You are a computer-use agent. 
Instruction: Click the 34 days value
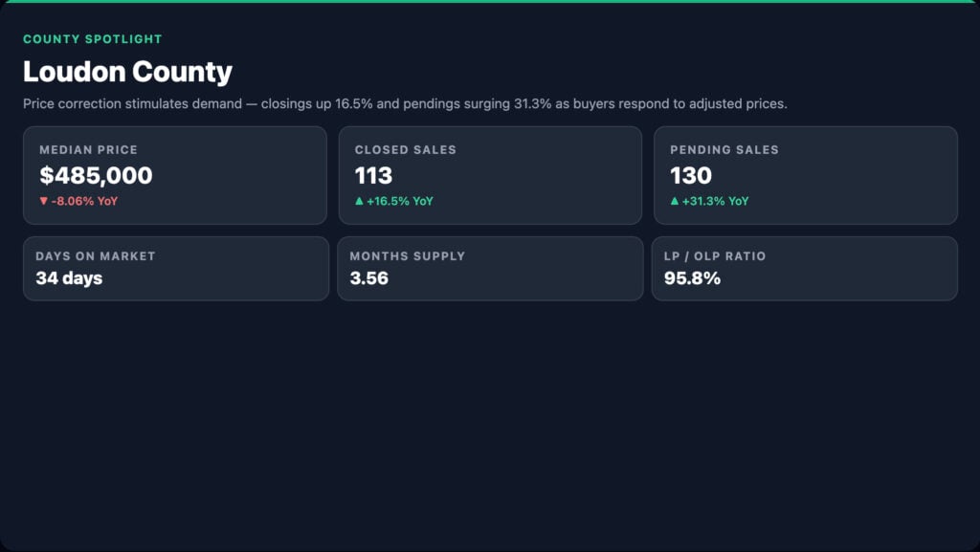point(69,278)
